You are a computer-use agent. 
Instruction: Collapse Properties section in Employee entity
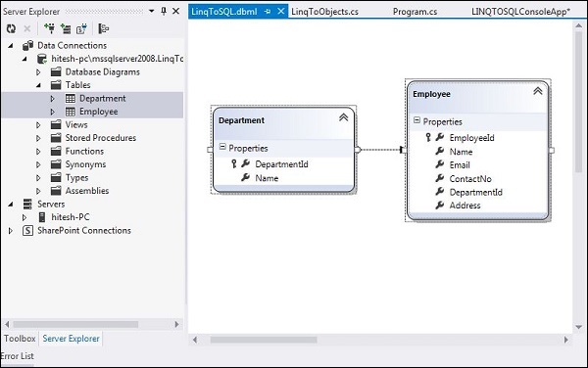(416, 120)
